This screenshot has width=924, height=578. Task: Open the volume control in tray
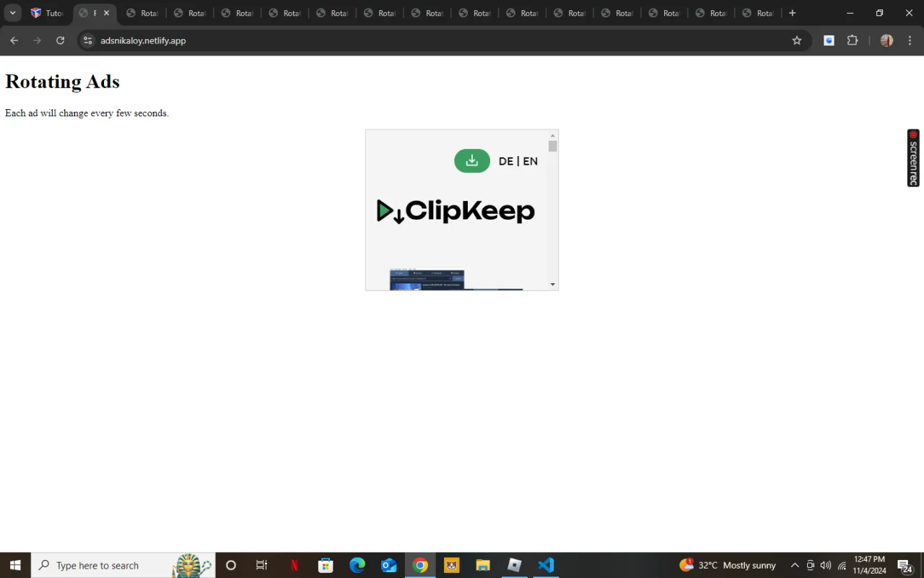pos(826,565)
